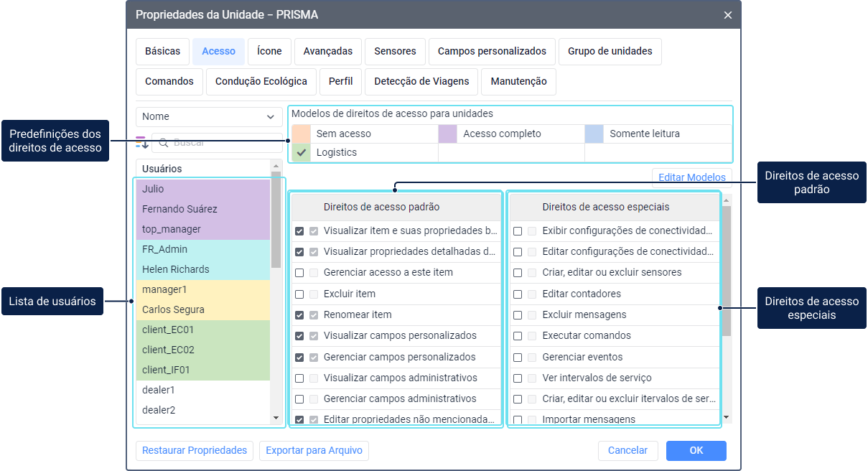Click Exportar para Arquivo button
The image size is (868, 471).
tap(314, 451)
